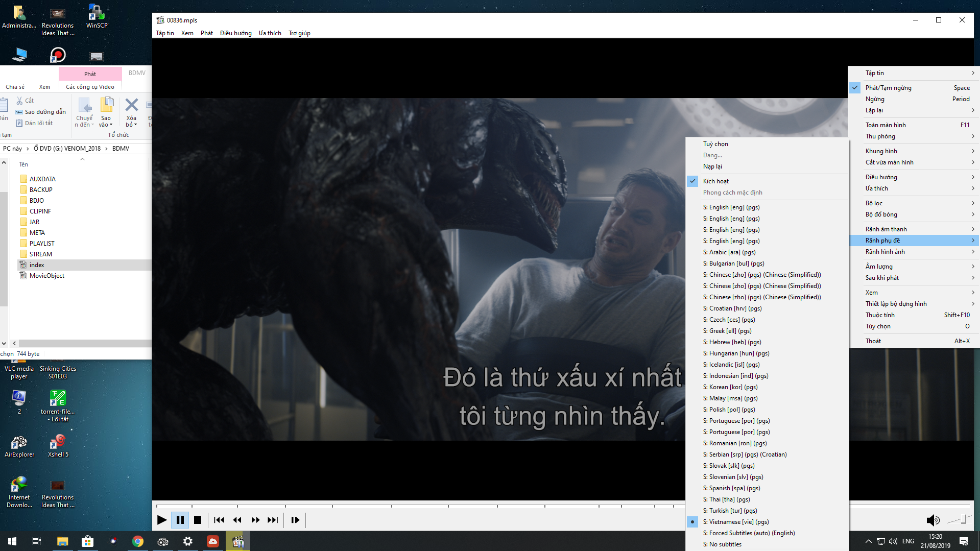Expand the Khung hình submenu
Image resolution: width=980 pixels, height=551 pixels.
click(x=914, y=151)
